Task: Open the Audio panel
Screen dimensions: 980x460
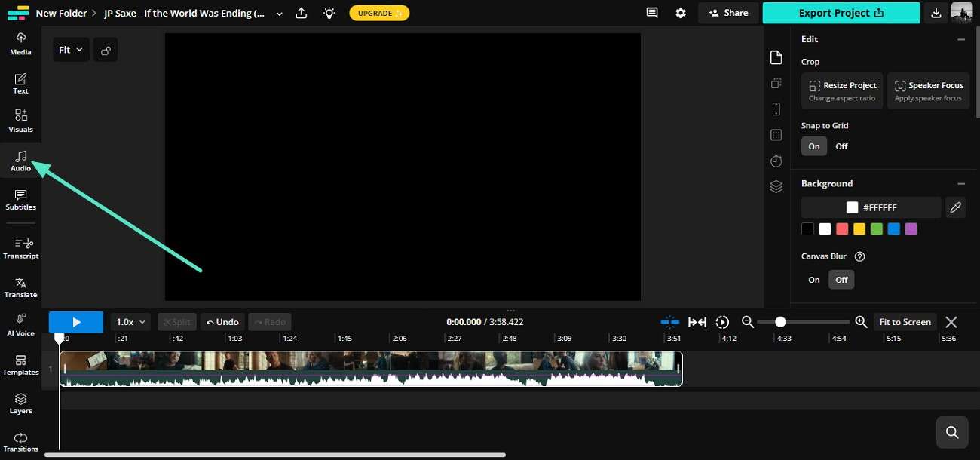Action: [20, 161]
